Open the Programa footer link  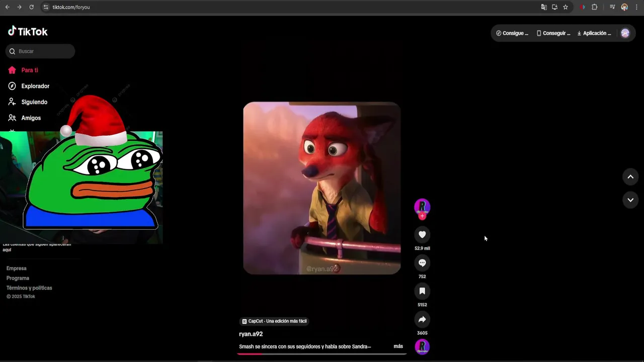click(x=18, y=278)
